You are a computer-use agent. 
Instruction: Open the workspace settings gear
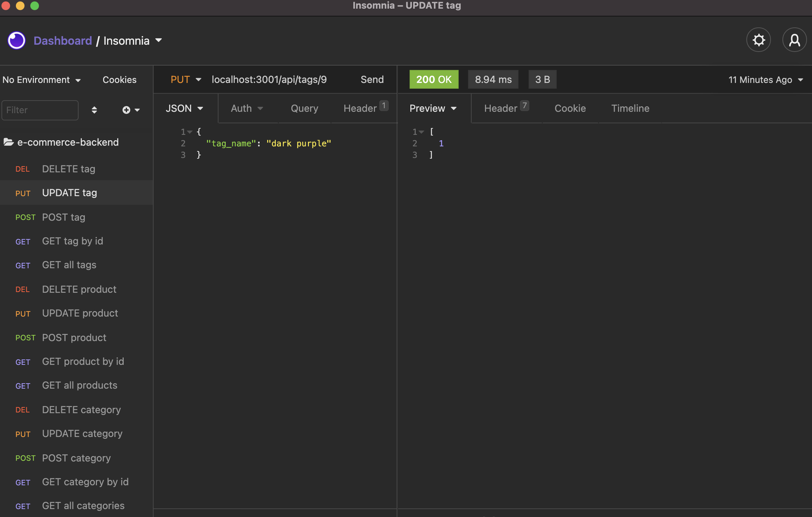758,40
